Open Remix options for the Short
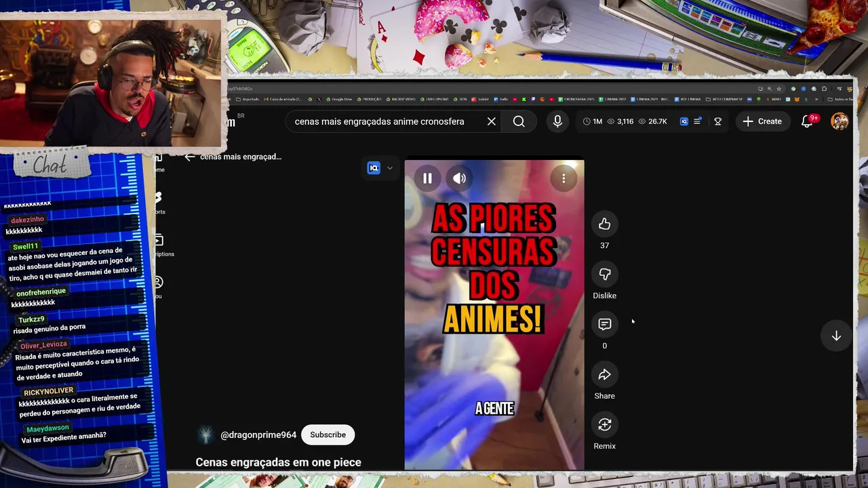868x488 pixels. tap(605, 425)
